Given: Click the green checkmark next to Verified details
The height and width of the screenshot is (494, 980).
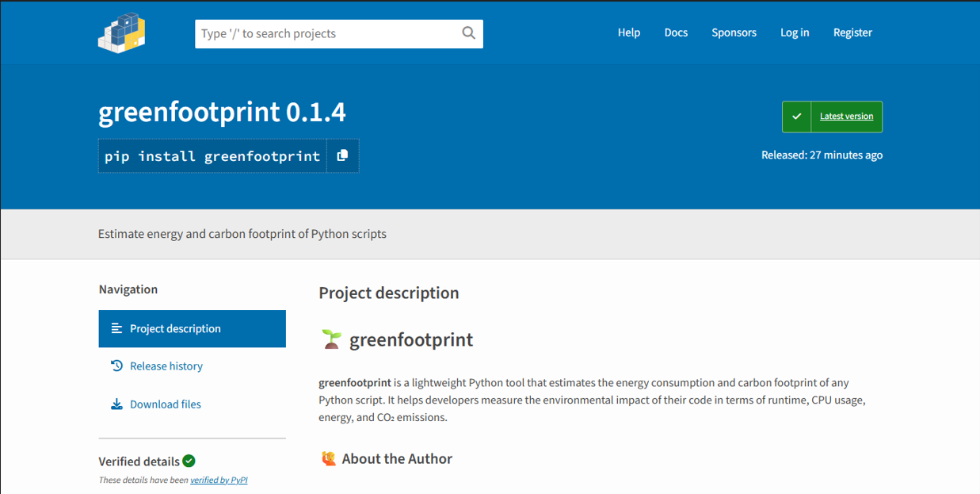Looking at the screenshot, I should 188,461.
